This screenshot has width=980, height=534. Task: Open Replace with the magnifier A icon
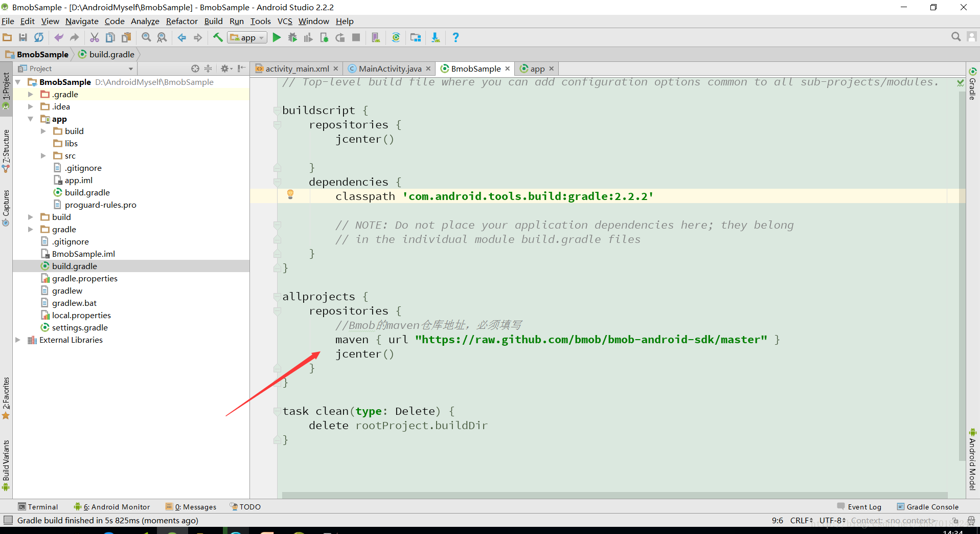(x=162, y=37)
